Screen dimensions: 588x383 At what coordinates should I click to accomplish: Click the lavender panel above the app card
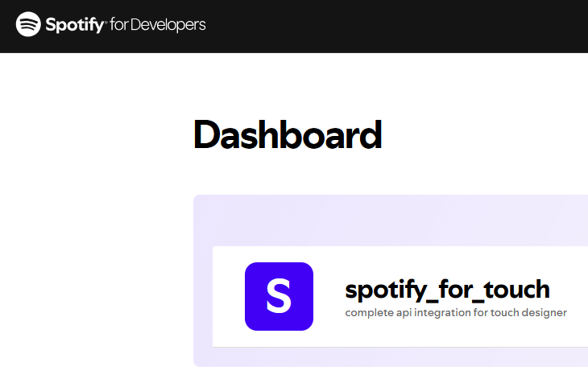point(387,220)
